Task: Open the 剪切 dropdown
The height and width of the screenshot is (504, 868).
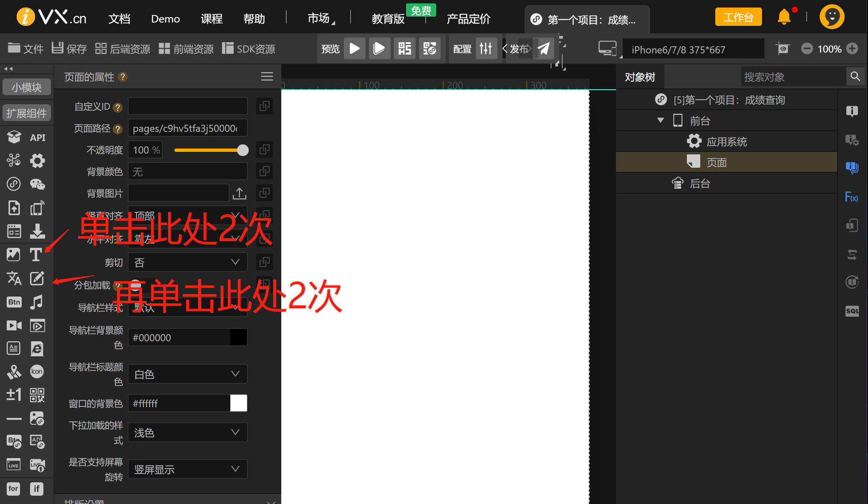Action: [x=187, y=262]
